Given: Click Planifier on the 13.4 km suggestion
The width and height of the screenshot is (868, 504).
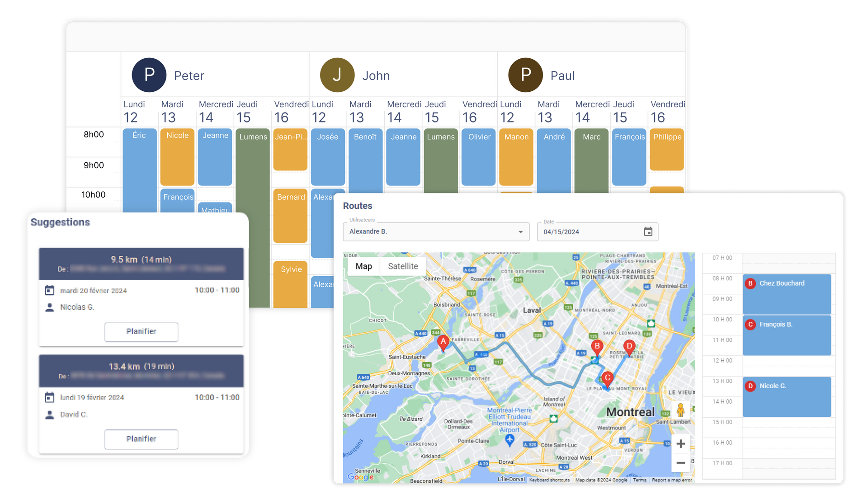Looking at the screenshot, I should point(141,439).
